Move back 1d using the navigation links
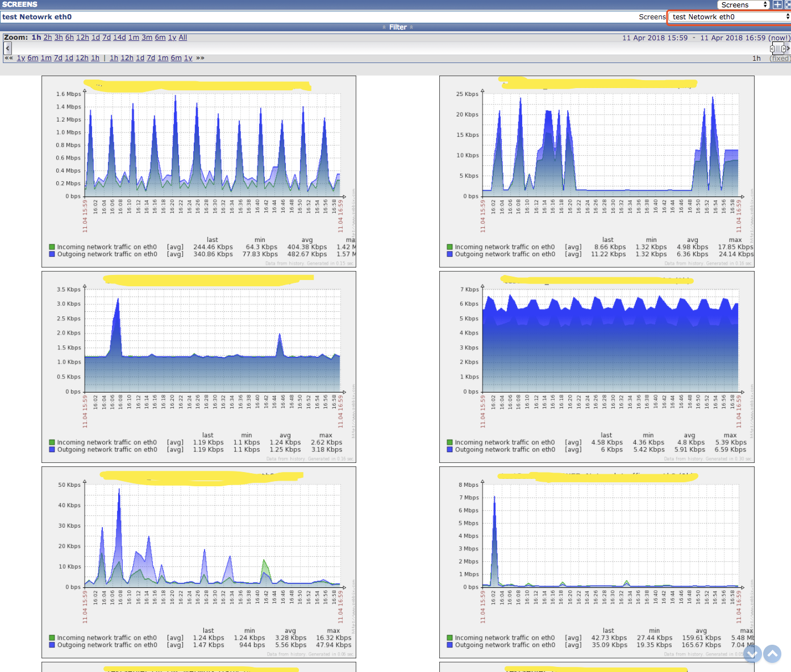The image size is (791, 672). (69, 58)
